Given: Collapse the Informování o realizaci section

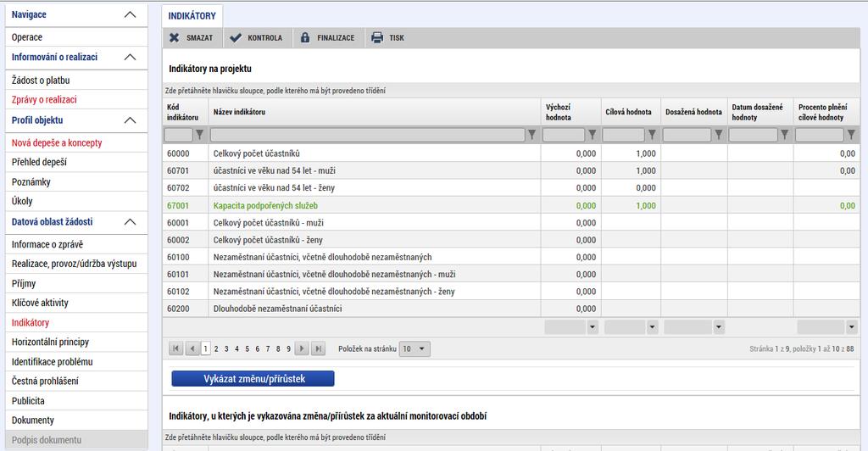Looking at the screenshot, I should coord(130,57).
